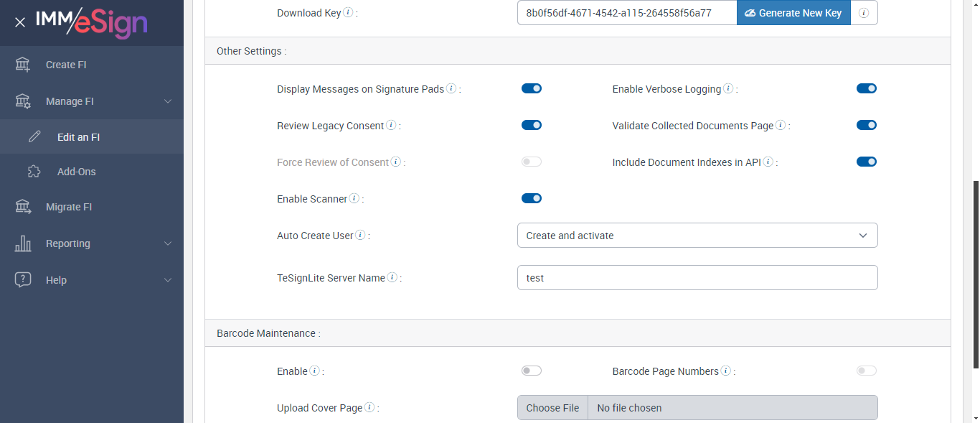This screenshot has height=423, width=980.
Task: Click the Generate New Key button
Action: click(x=793, y=13)
